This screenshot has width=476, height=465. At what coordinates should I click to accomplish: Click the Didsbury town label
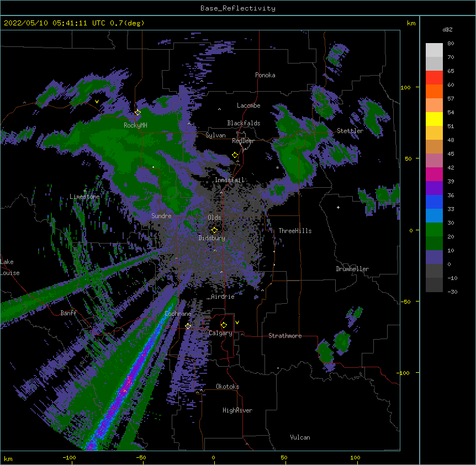(212, 238)
